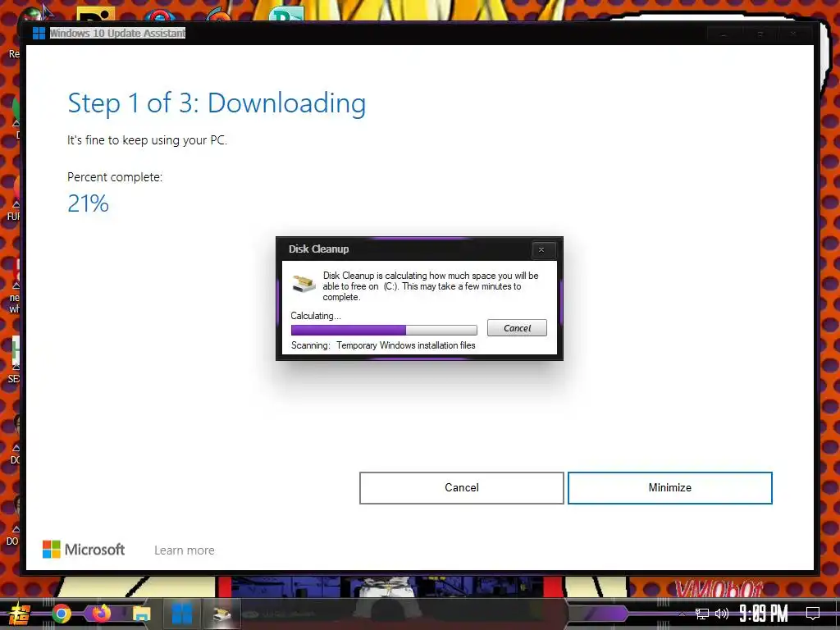Click the Step 1 of 3: Downloading heading
This screenshot has width=840, height=630.
pos(217,103)
